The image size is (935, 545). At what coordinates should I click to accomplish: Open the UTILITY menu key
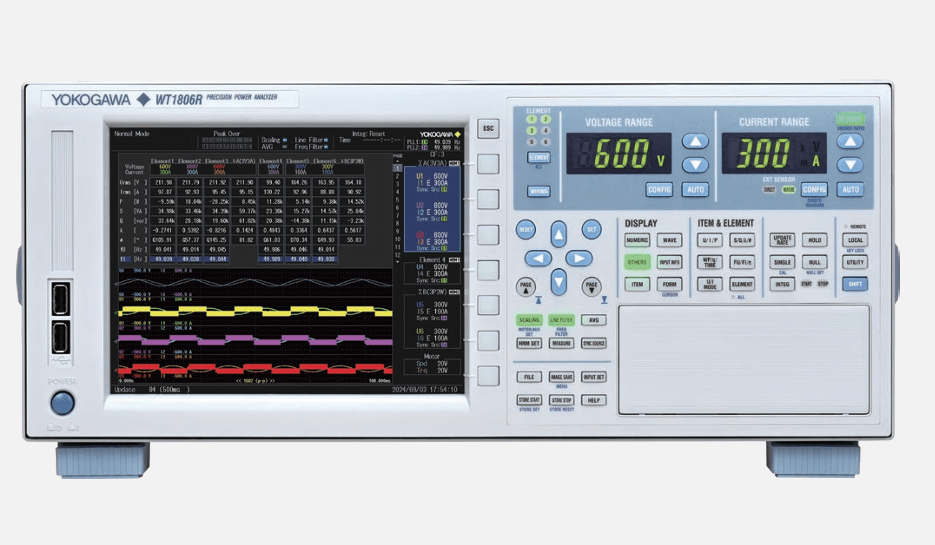click(x=855, y=262)
